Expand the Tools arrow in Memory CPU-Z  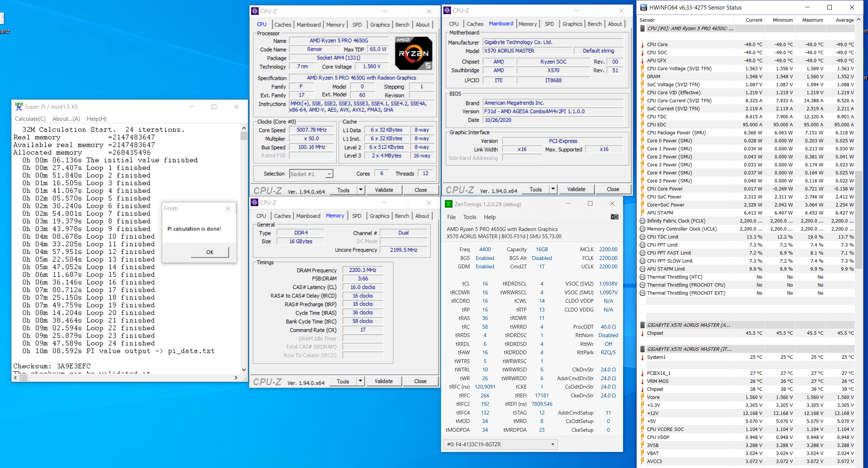(x=360, y=381)
